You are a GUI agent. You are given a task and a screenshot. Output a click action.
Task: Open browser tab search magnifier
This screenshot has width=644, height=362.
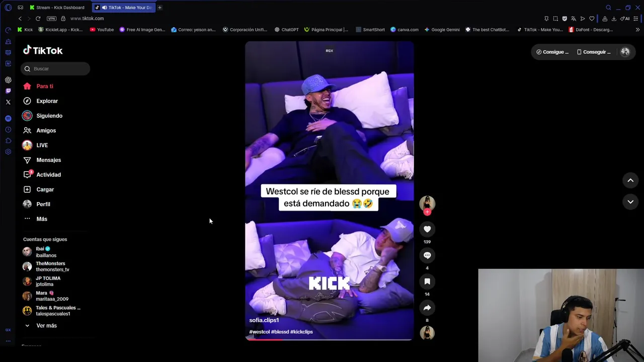608,8
